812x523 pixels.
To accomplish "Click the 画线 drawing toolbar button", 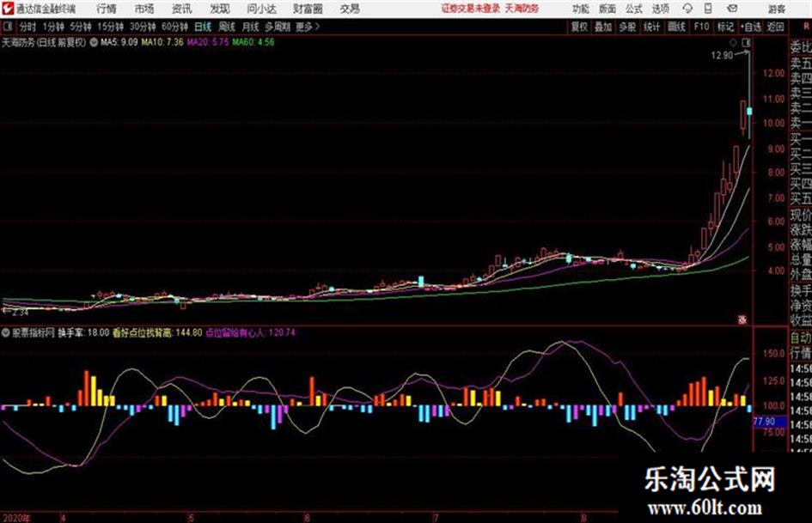I will coord(677,27).
